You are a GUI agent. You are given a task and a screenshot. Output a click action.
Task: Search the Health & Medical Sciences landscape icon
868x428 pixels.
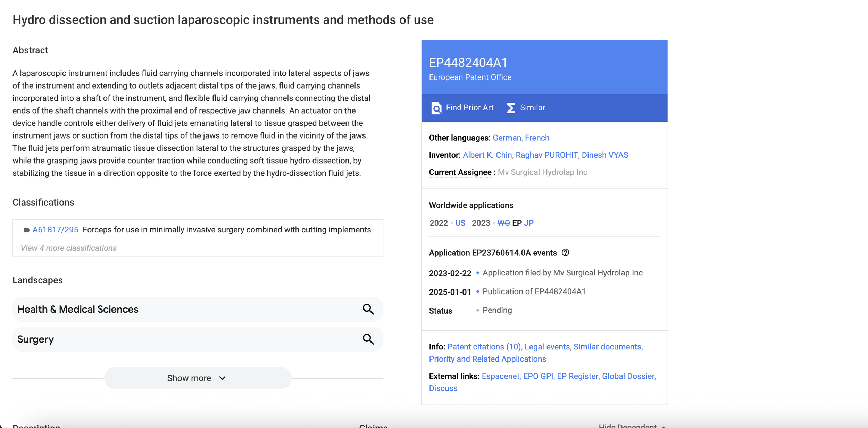368,309
